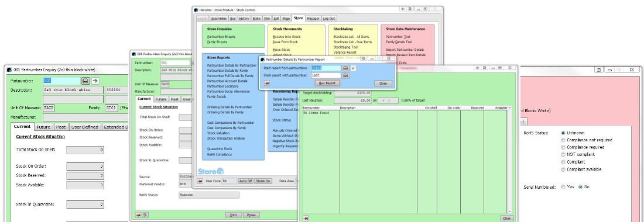Set Serial Numbered to Yes
The height and width of the screenshot is (222, 644).
point(563,186)
